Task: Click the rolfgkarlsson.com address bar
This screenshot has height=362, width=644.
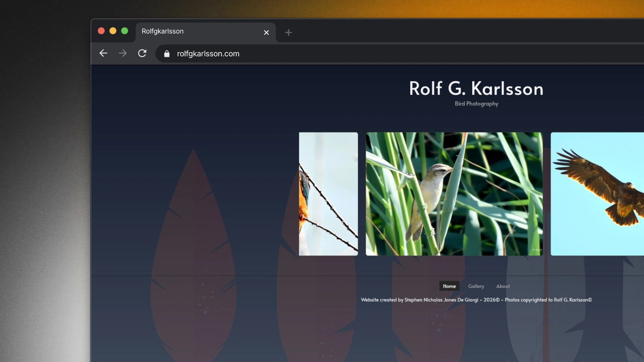Action: click(400, 54)
